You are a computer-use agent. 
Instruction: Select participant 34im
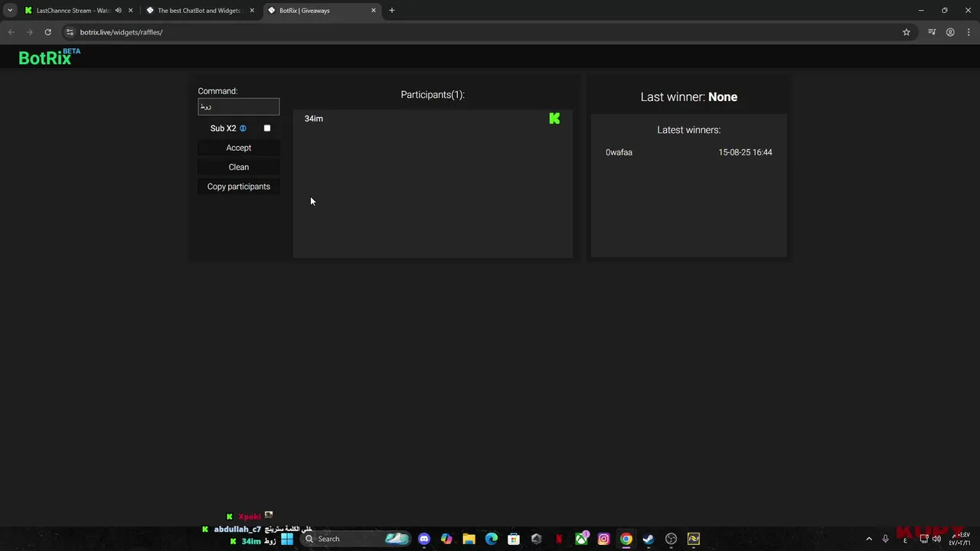click(314, 119)
